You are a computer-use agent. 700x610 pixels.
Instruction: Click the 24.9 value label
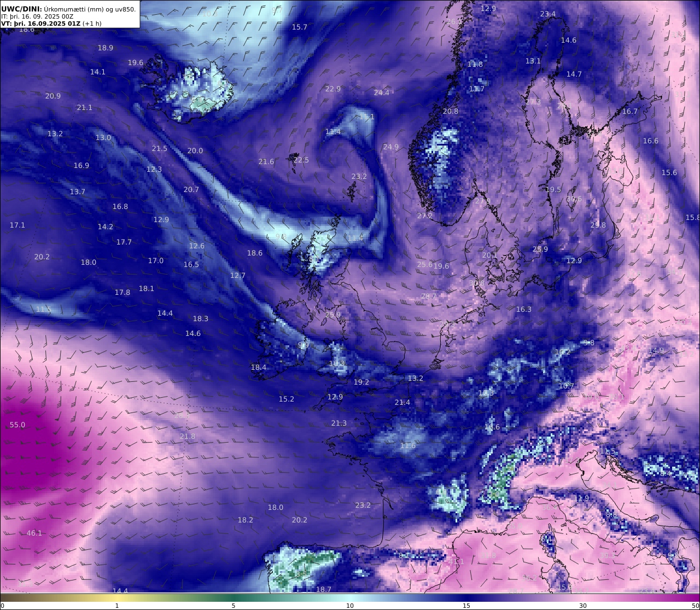pyautogui.click(x=391, y=147)
